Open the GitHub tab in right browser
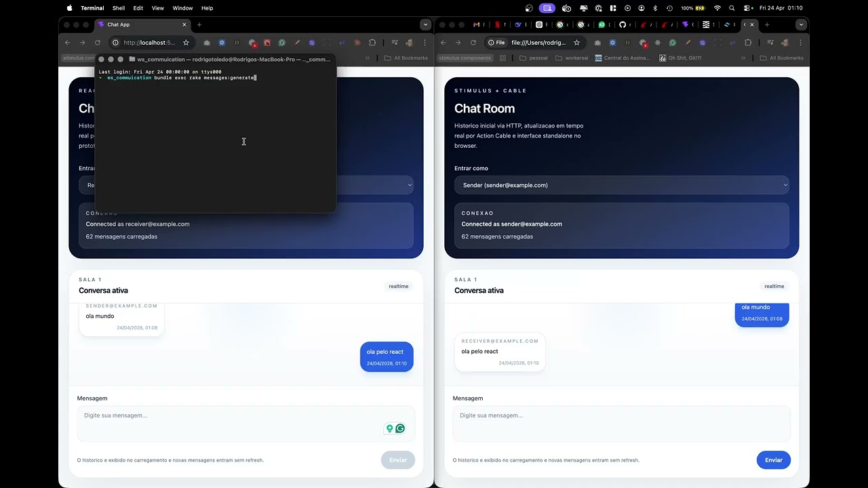Viewport: 868px width, 488px height. (623, 24)
